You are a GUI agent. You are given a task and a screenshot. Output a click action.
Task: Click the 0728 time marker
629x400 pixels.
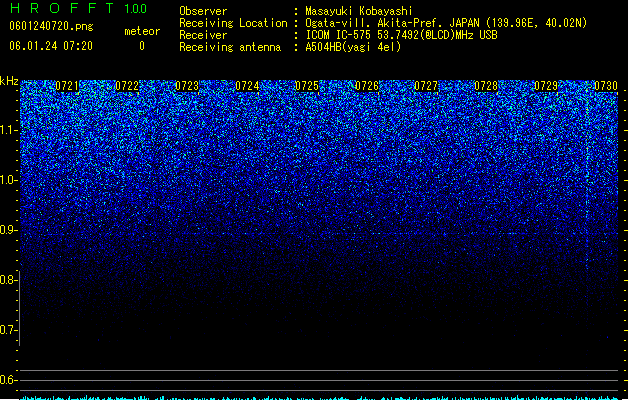point(486,86)
